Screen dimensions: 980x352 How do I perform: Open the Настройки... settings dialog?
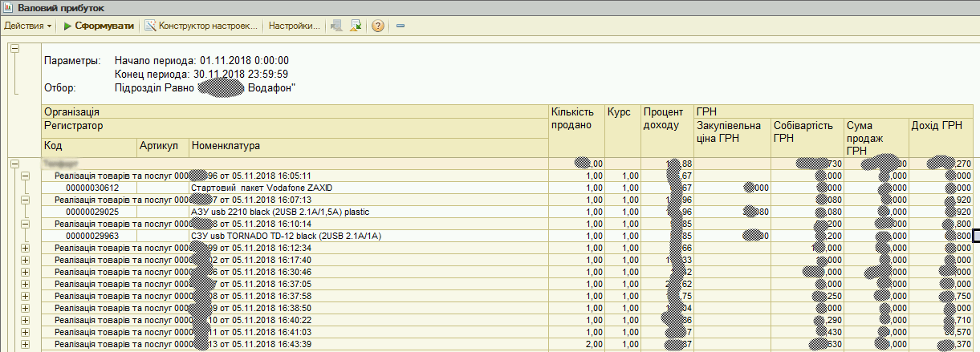click(x=295, y=26)
